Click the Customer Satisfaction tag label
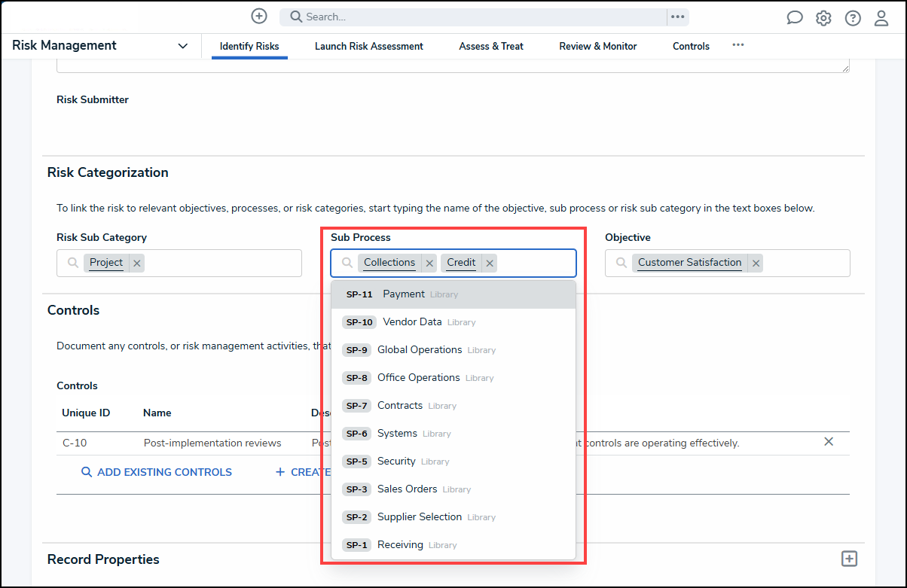Viewport: 907px width, 588px height. coord(690,263)
